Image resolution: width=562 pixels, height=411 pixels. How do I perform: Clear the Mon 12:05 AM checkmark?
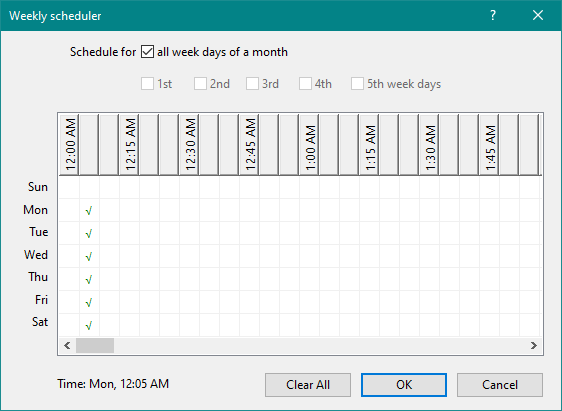[89, 210]
